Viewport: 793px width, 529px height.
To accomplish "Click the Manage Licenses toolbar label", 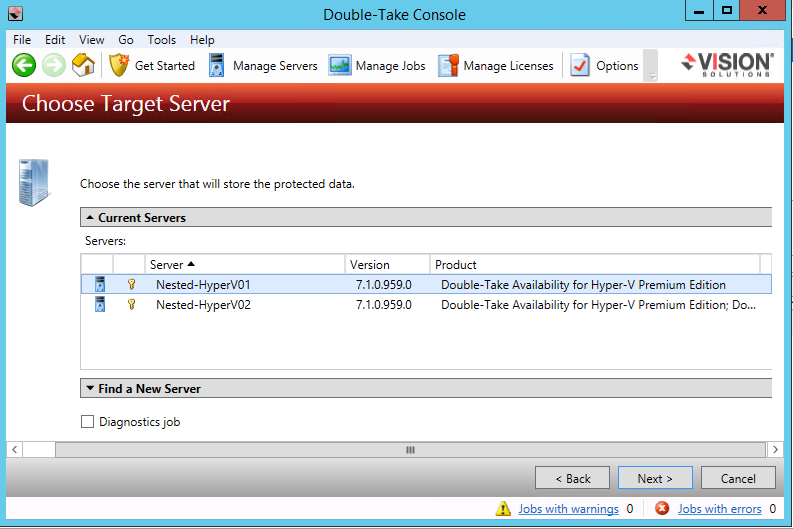I will tap(508, 66).
